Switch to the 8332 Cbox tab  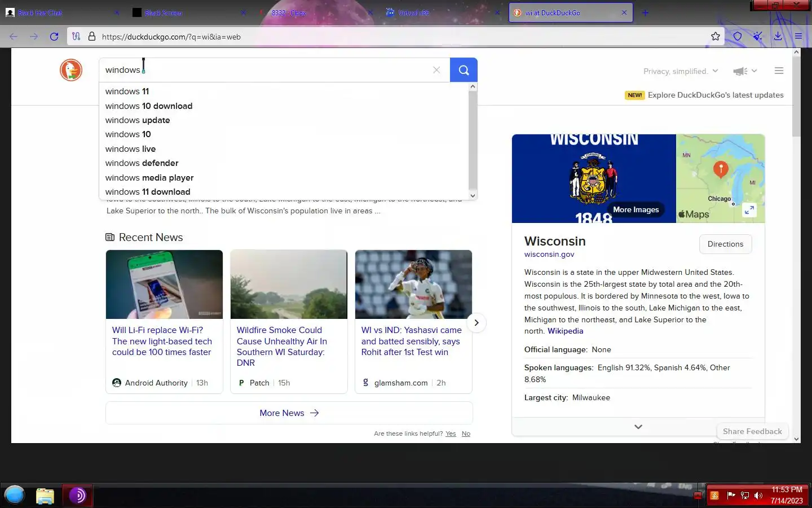[316, 12]
